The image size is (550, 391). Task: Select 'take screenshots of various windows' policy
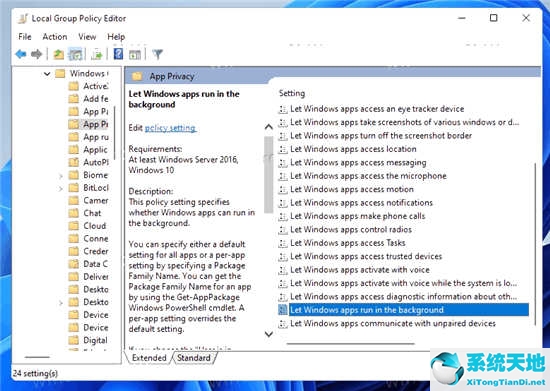[404, 122]
